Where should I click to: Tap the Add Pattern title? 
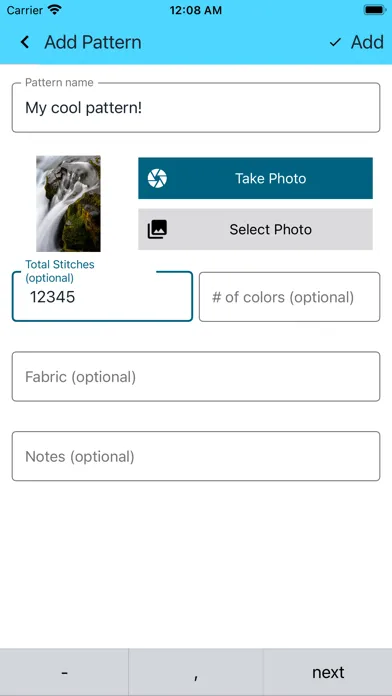[93, 42]
